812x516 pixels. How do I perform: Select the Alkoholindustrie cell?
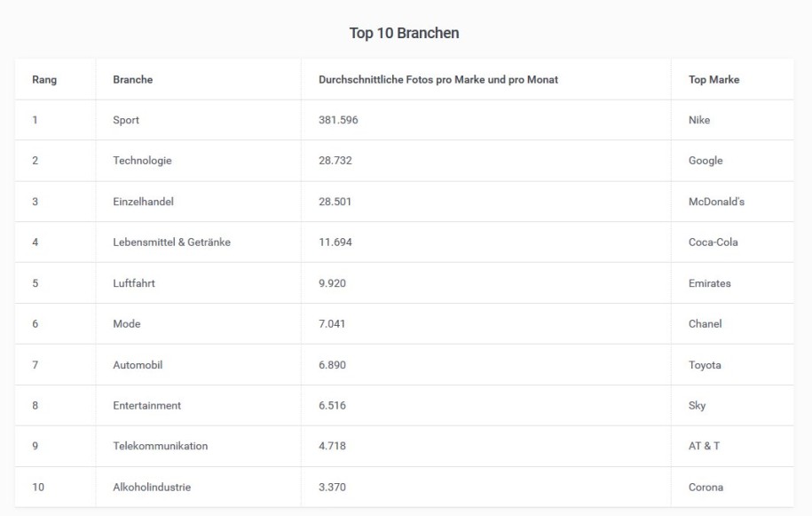152,487
